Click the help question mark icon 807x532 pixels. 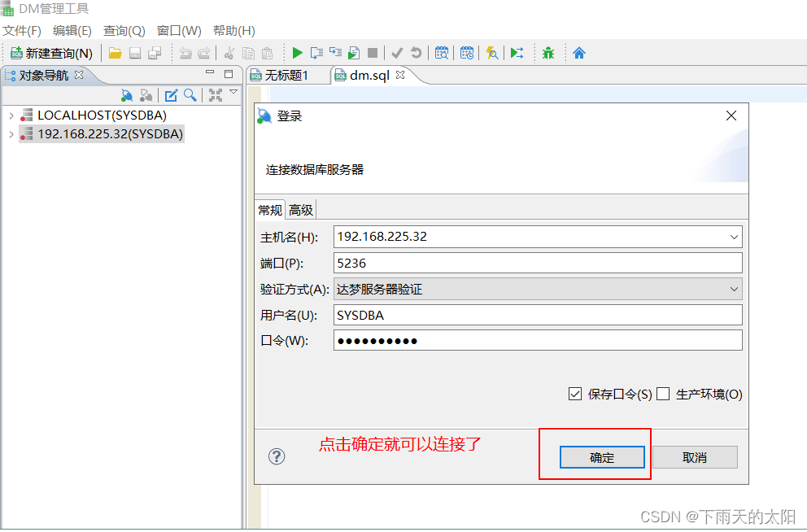[x=277, y=456]
